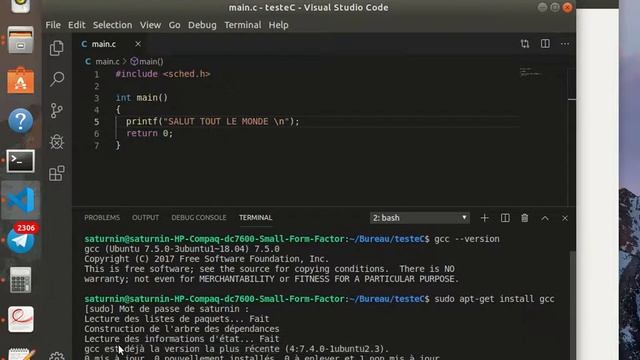Image resolution: width=640 pixels, height=360 pixels.
Task: Open the Edit menu
Action: point(77,25)
